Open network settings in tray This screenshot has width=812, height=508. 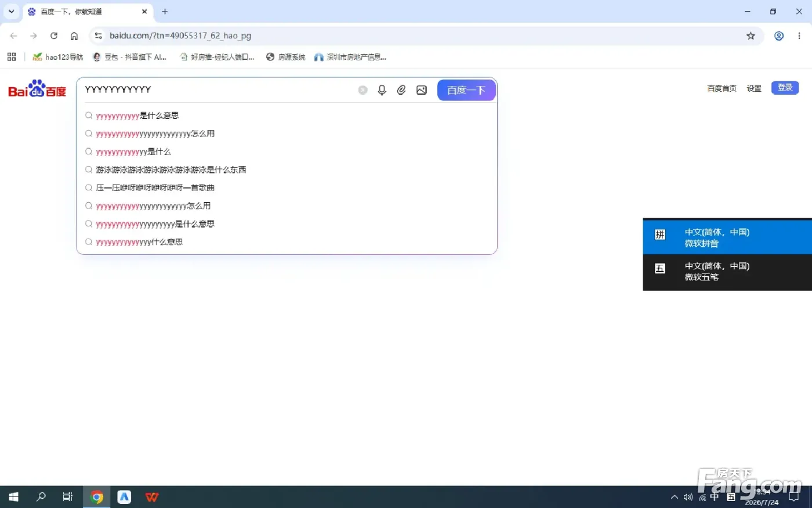coord(702,497)
